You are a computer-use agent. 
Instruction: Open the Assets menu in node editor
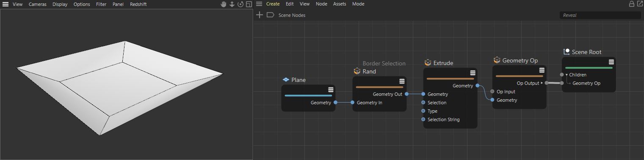click(x=340, y=4)
